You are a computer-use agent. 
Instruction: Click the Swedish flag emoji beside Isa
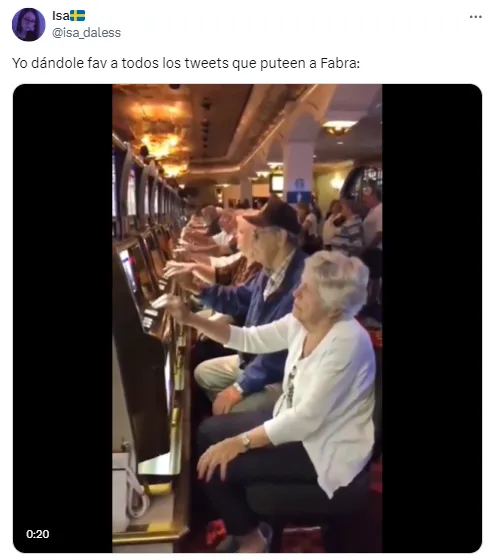click(x=78, y=16)
